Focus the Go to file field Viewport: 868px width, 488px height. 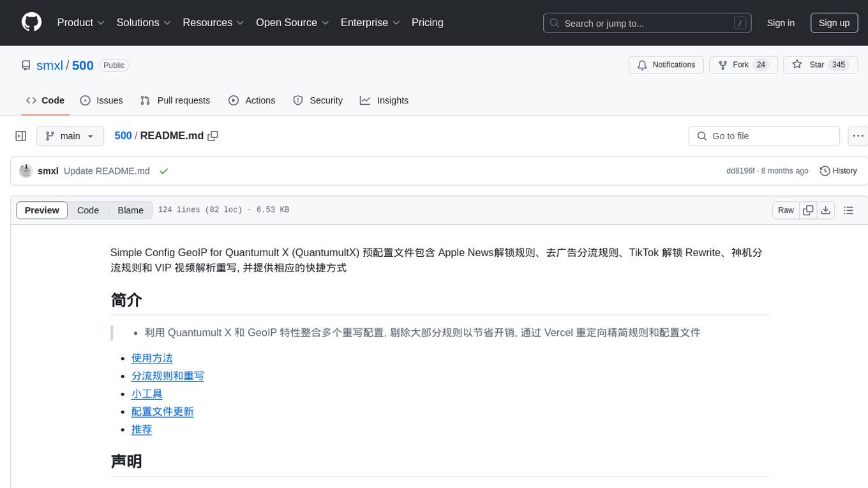[764, 136]
